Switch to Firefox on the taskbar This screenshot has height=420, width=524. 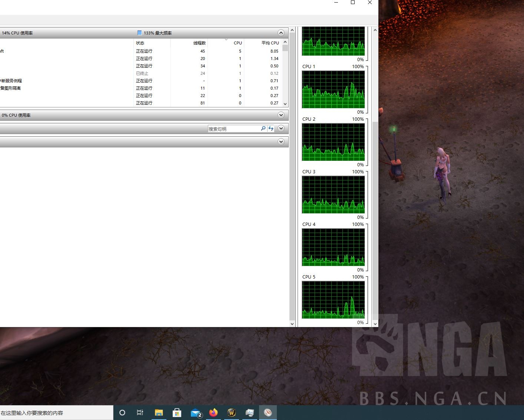pyautogui.click(x=213, y=413)
